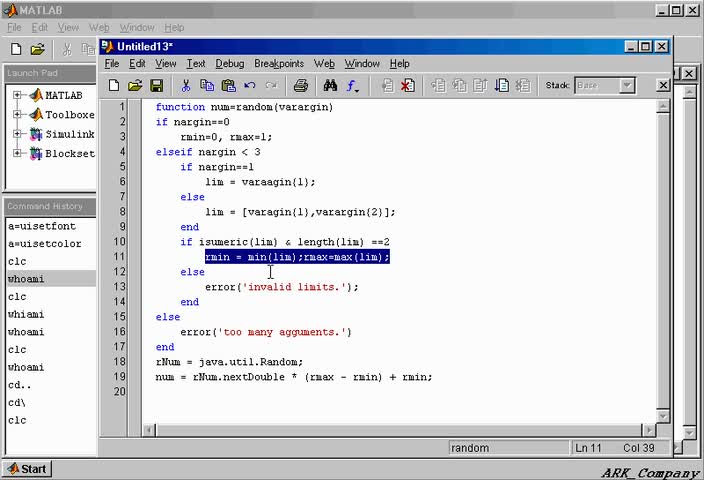
Task: Click line number 18 in the editor gutter
Action: pyautogui.click(x=119, y=361)
